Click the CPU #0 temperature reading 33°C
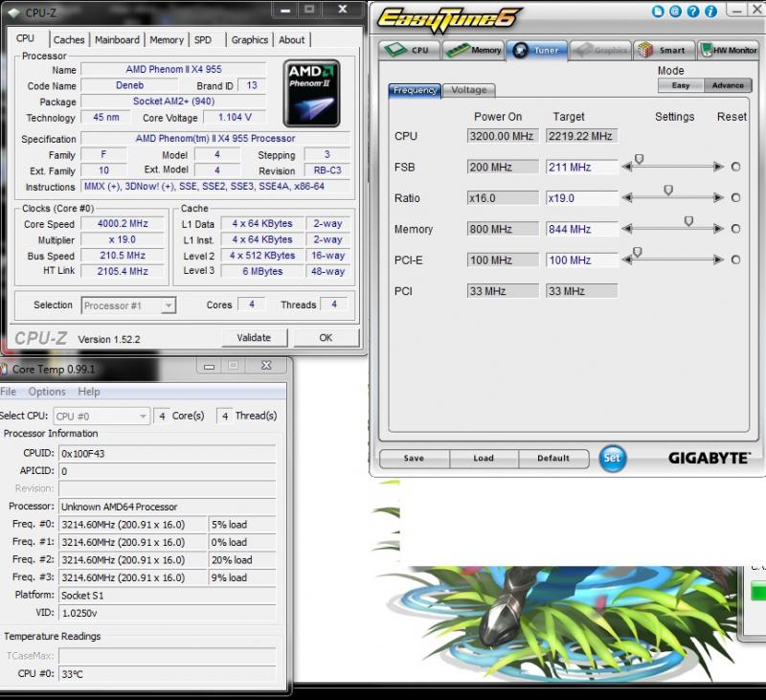This screenshot has height=700, width=766. click(x=167, y=673)
